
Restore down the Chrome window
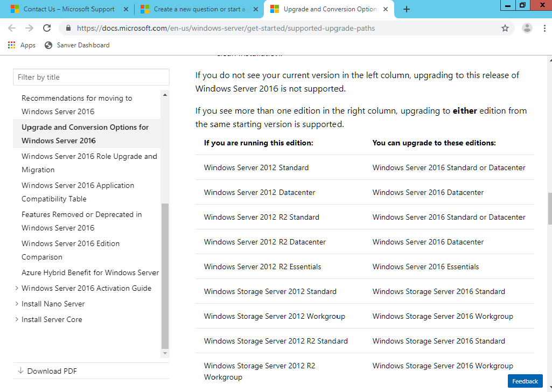tap(522, 5)
